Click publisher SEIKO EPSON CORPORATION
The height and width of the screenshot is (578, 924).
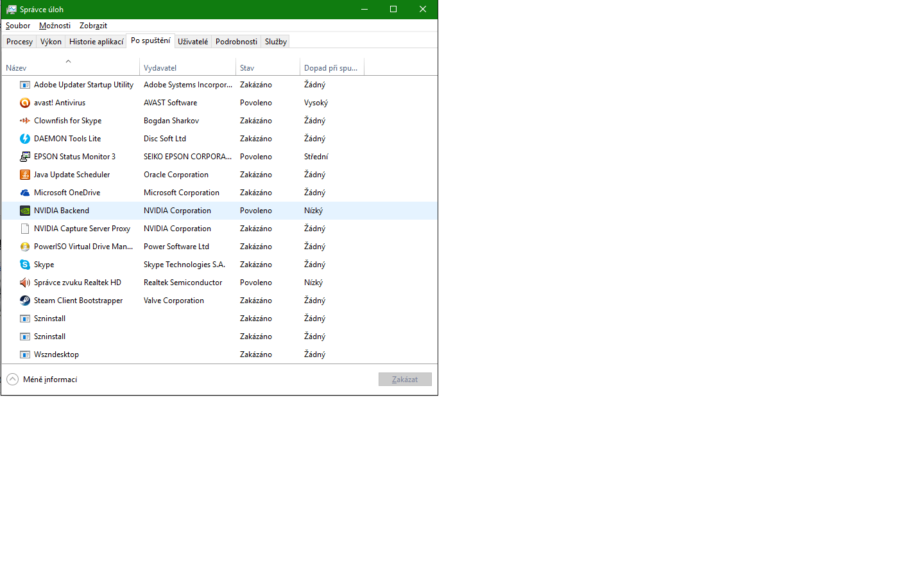point(187,157)
